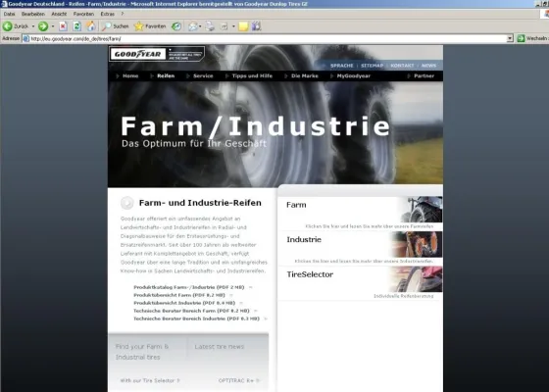Click in the Adresse URL field
Viewport: 549px width, 392px height.
[268, 38]
